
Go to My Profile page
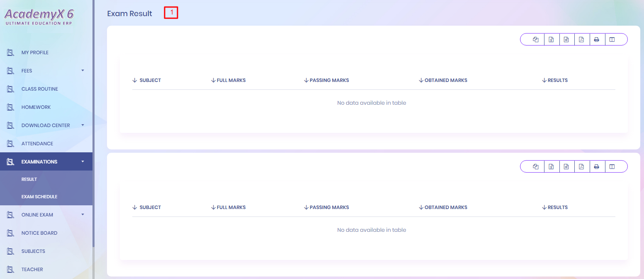pos(35,53)
